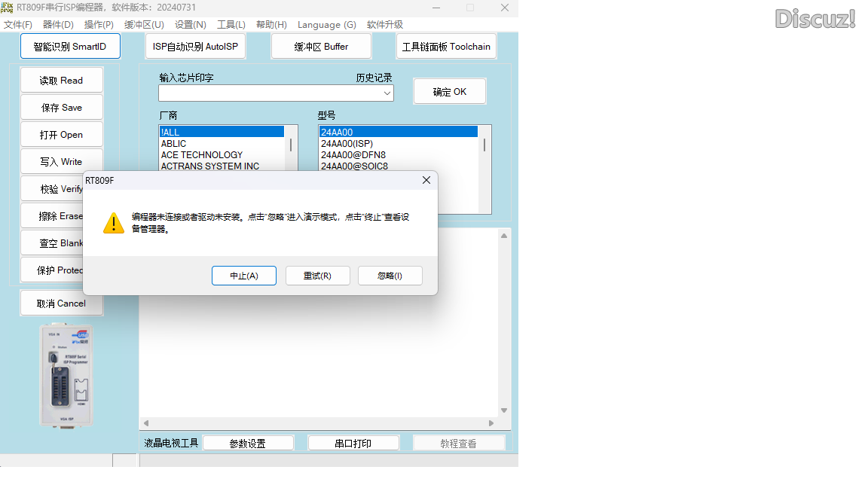Viewport: 868px width, 488px height.
Task: Click the model list vertical scrollbar
Action: (x=484, y=145)
